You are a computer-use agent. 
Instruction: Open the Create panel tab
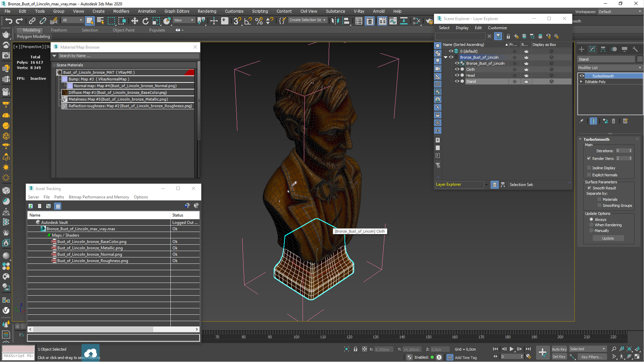point(582,49)
